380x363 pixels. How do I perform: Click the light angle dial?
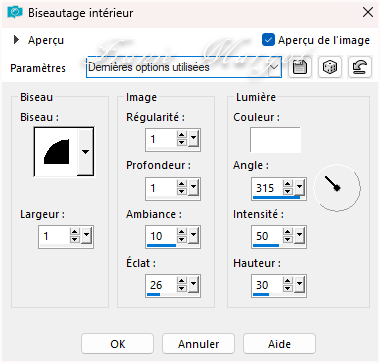pyautogui.click(x=337, y=188)
